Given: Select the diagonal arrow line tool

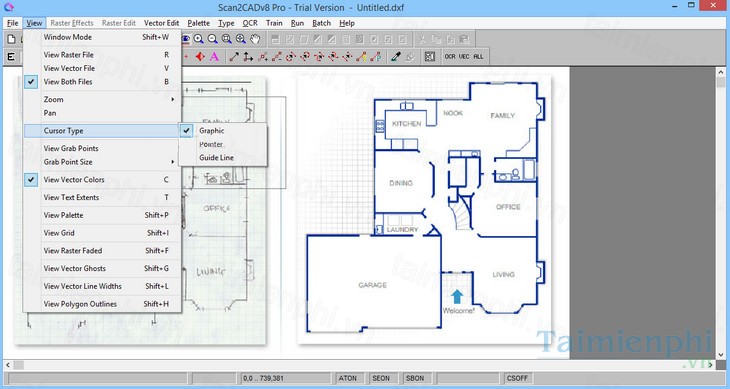Looking at the screenshot, I should pyautogui.click(x=234, y=57).
